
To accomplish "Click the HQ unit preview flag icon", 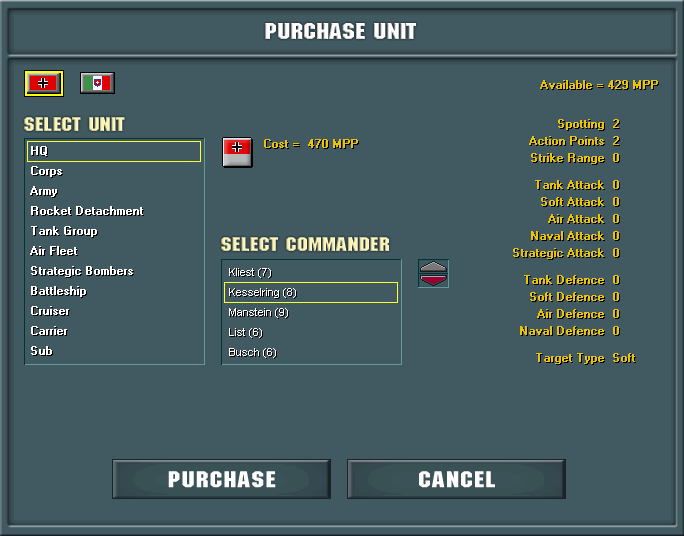I will click(237, 152).
